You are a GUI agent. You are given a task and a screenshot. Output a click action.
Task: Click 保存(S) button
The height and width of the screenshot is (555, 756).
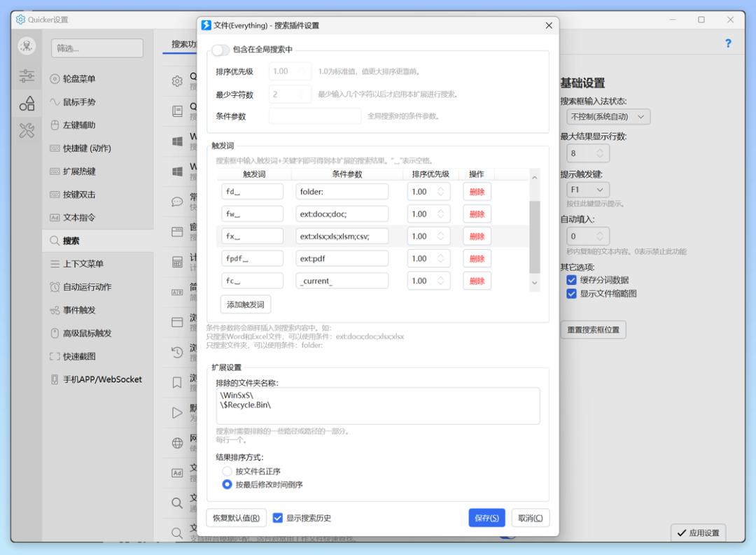point(486,518)
